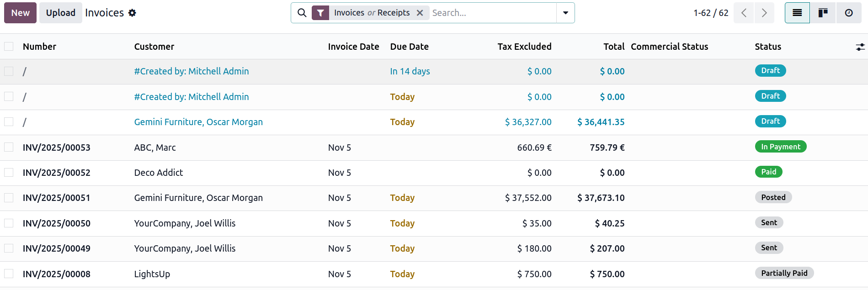Tick the select-all checkbox in the header

(x=9, y=47)
